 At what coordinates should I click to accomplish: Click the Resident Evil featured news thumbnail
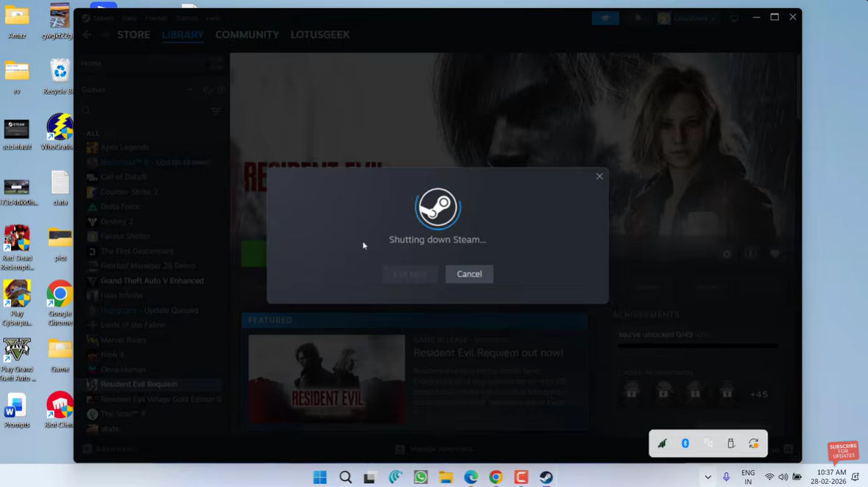326,379
